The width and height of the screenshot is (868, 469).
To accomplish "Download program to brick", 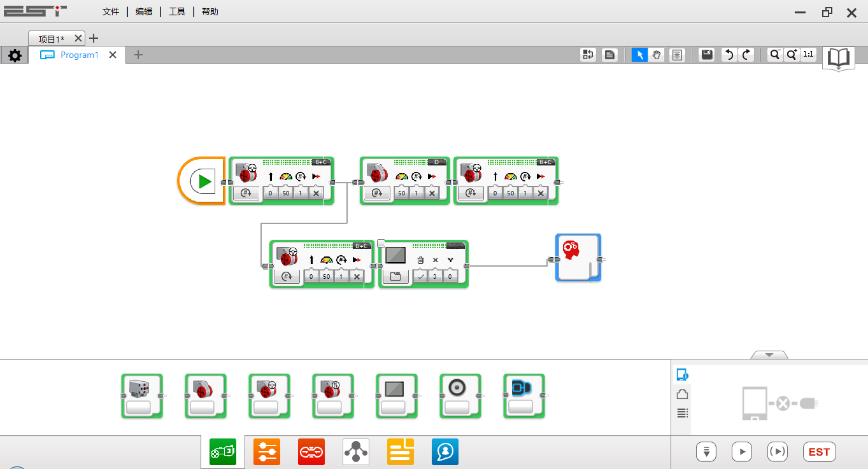I will (x=706, y=452).
